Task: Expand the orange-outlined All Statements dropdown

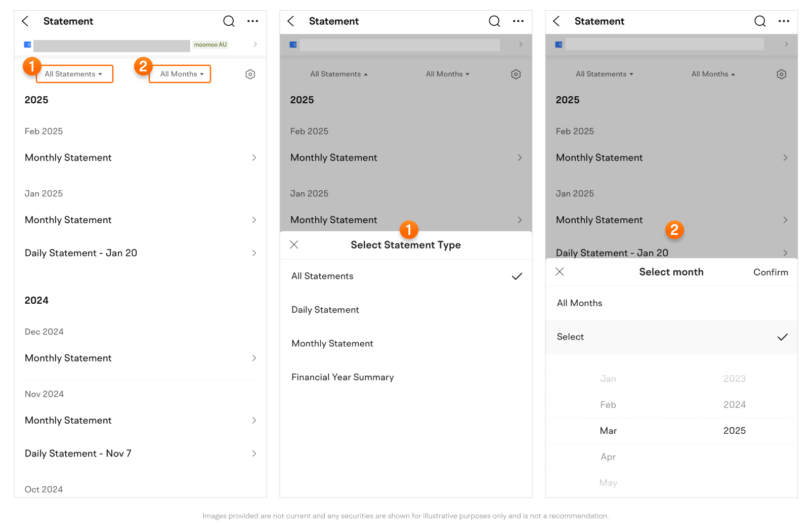Action: click(x=74, y=74)
